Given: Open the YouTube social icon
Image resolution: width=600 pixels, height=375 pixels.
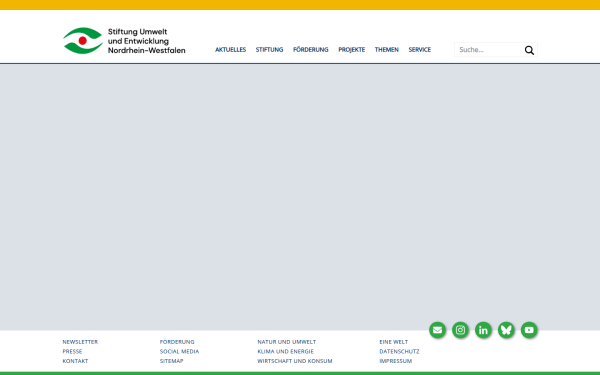Looking at the screenshot, I should (529, 330).
